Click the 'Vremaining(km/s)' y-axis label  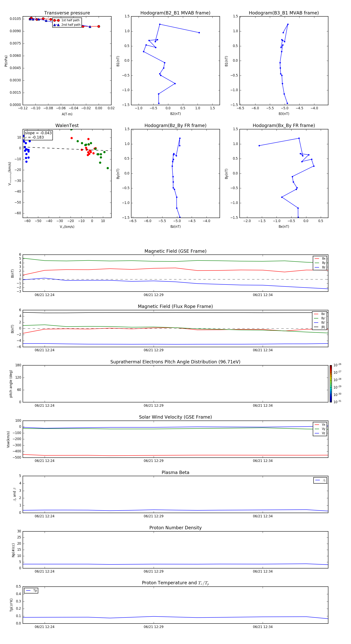tap(10, 173)
